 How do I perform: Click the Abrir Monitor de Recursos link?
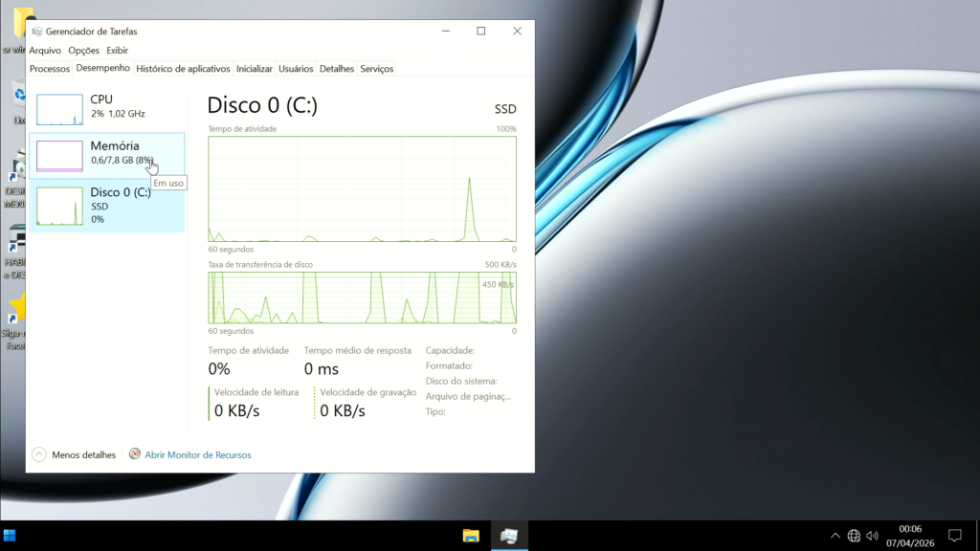[x=197, y=455]
